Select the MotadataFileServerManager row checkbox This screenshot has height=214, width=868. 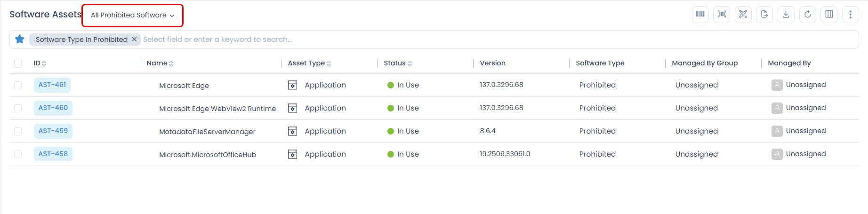coord(18,131)
